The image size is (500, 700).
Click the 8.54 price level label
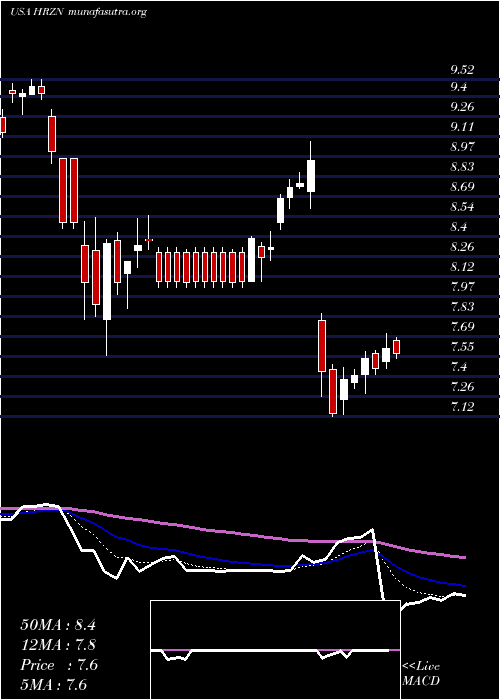[x=462, y=207]
